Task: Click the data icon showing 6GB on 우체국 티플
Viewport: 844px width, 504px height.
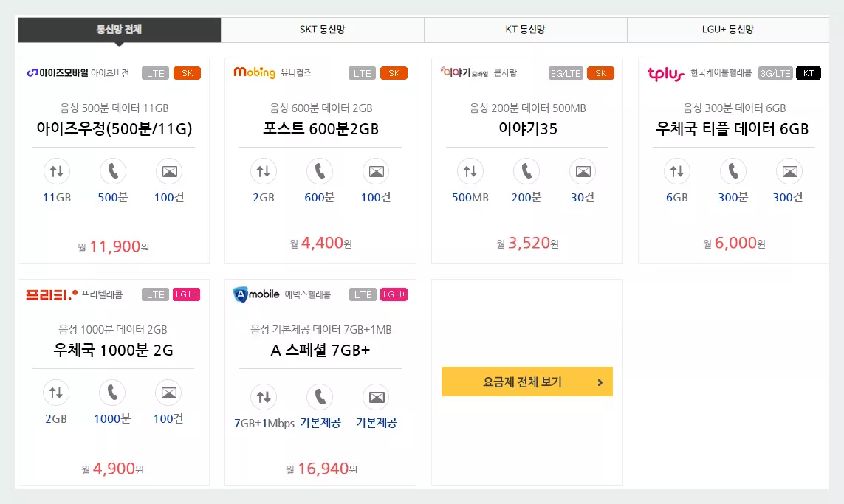Action: pyautogui.click(x=677, y=172)
